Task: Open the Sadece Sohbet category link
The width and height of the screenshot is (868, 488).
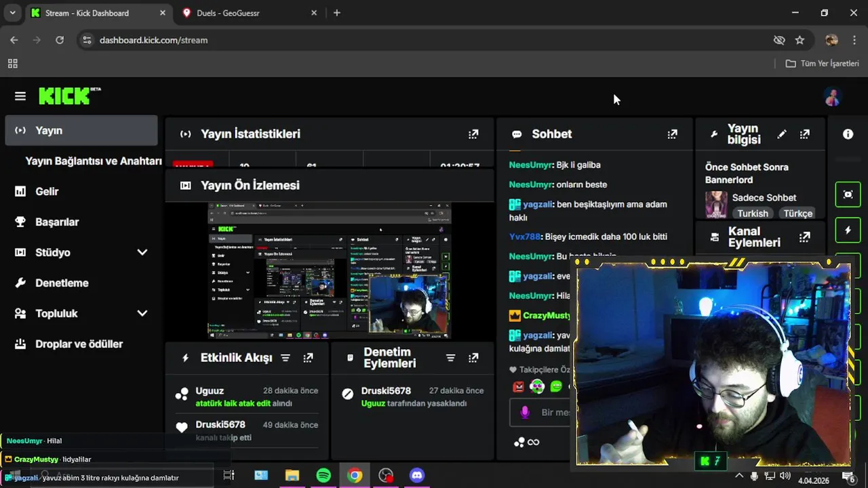Action: tap(764, 198)
